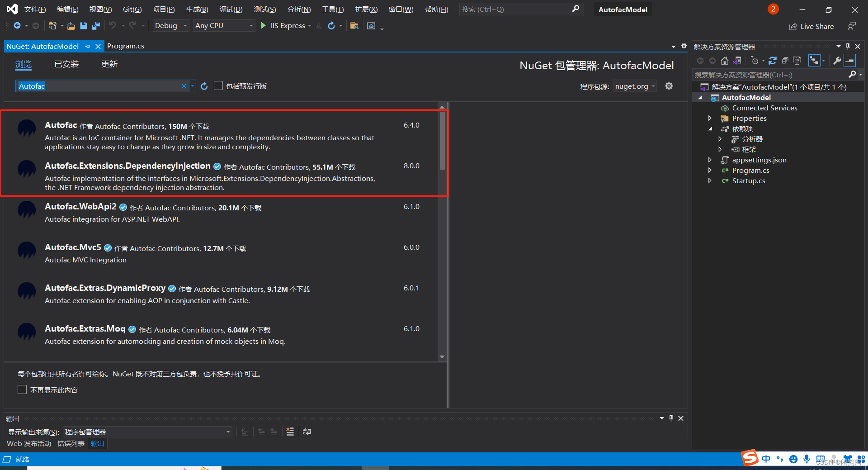Open the notifications badge showing 2
Image resolution: width=868 pixels, height=470 pixels.
(x=773, y=9)
